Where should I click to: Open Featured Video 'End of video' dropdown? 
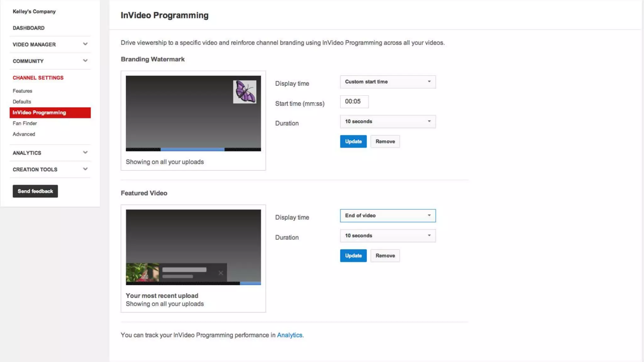click(x=387, y=216)
